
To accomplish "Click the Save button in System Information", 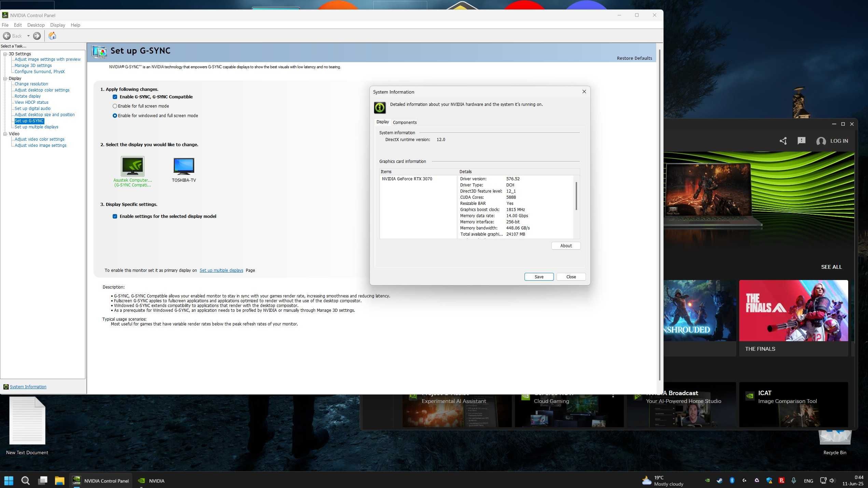I will click(x=538, y=277).
